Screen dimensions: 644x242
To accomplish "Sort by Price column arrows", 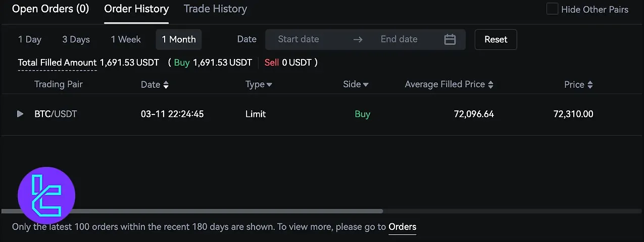I will pyautogui.click(x=590, y=85).
